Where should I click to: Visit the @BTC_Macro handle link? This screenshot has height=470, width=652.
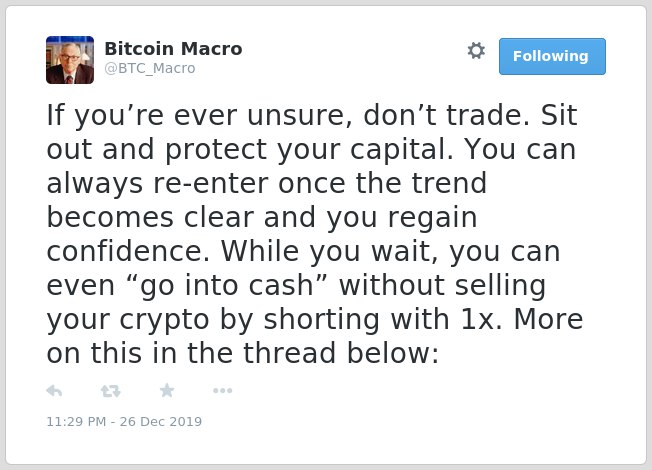pos(150,68)
